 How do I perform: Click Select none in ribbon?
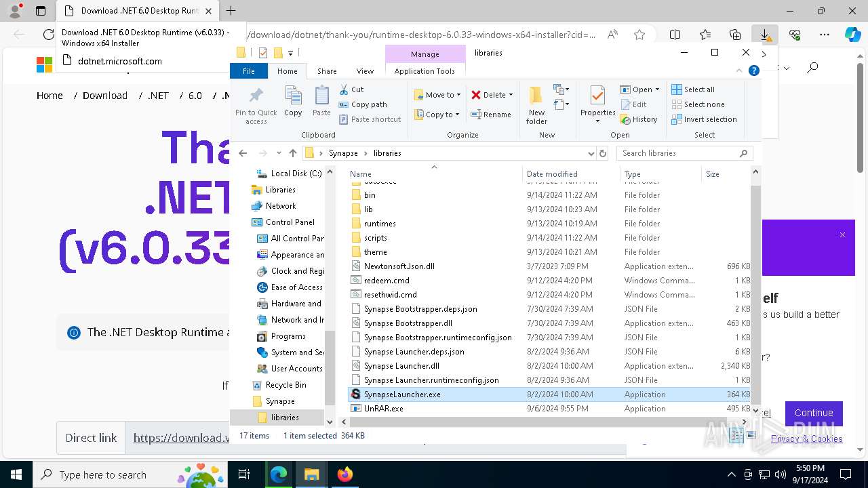click(x=698, y=104)
